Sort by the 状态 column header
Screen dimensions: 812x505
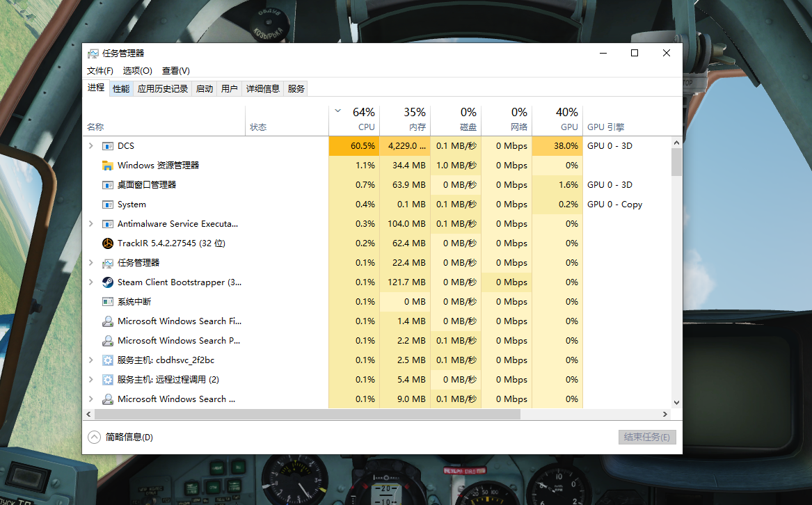pos(287,120)
